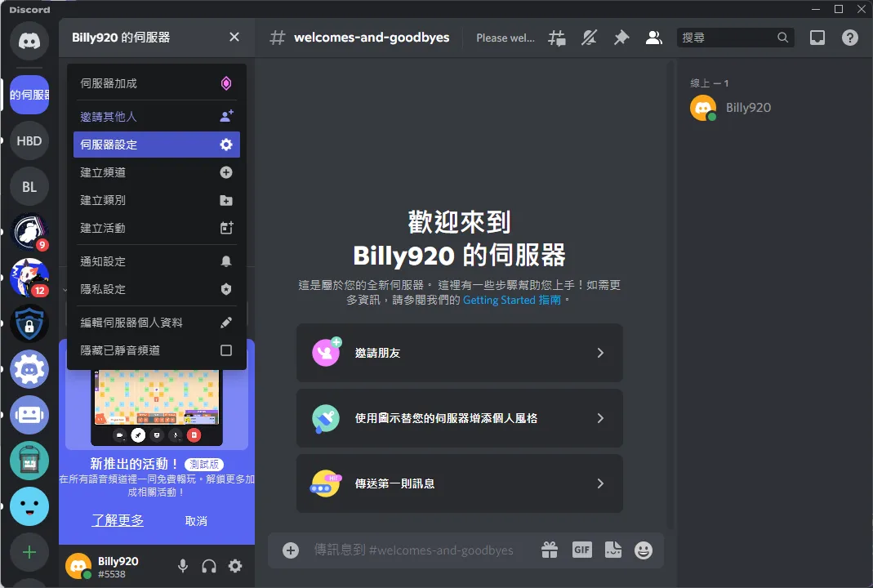Image resolution: width=873 pixels, height=588 pixels.
Task: Toggle headphones deafen
Action: pos(209,566)
